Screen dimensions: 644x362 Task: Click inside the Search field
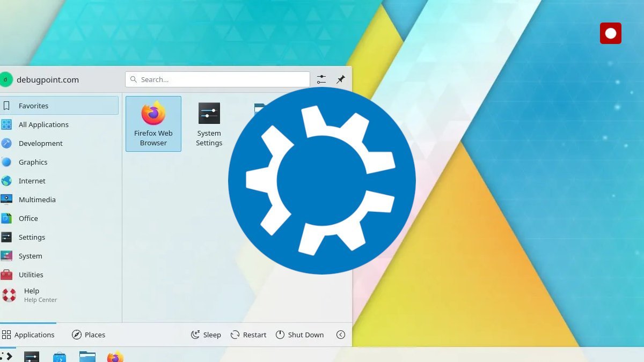[217, 79]
